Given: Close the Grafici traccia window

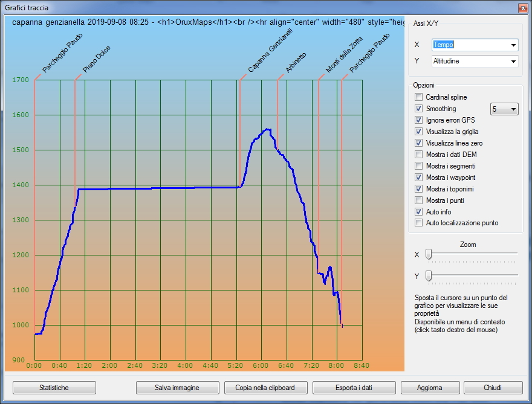Looking at the screenshot, I should tap(522, 8).
